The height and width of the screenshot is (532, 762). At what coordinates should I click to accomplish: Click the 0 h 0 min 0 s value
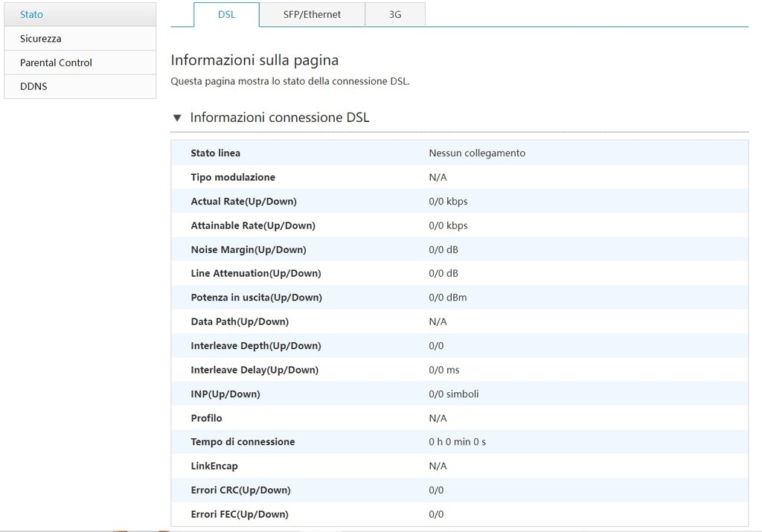457,442
